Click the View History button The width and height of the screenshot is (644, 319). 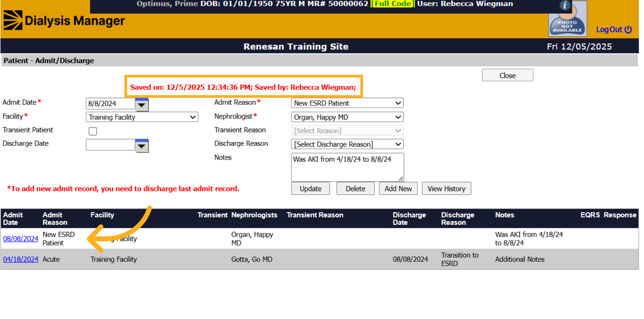[x=446, y=189]
